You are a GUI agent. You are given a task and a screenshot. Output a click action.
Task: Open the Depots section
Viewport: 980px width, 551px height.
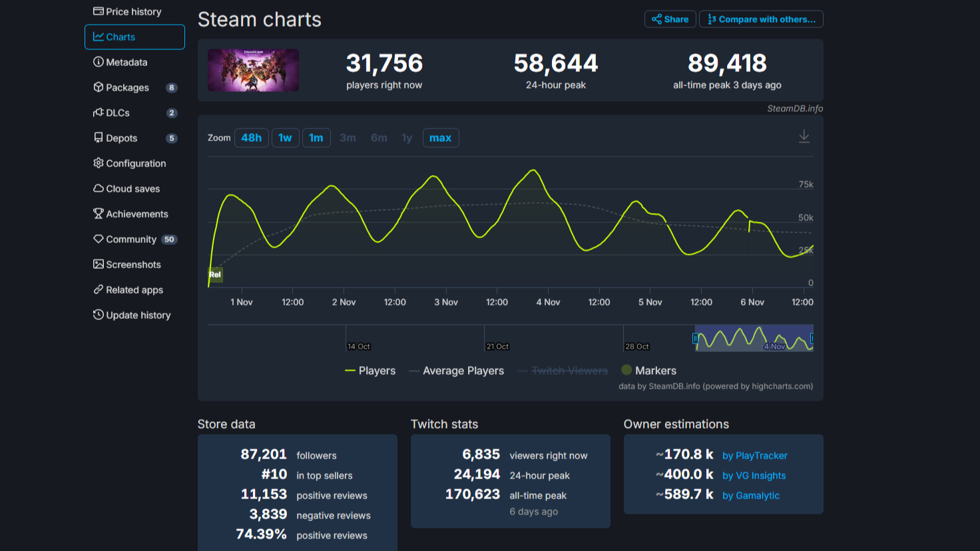pos(134,138)
